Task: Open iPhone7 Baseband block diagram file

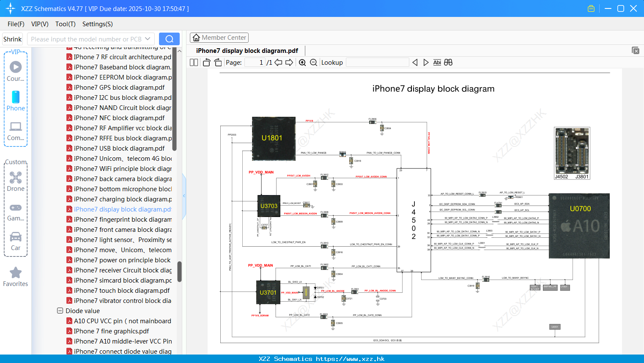Action: coord(119,67)
